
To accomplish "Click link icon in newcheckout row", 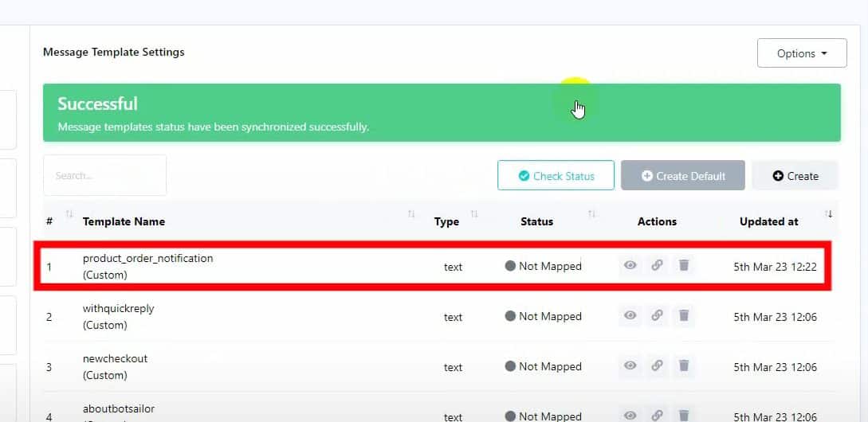I will pyautogui.click(x=657, y=366).
